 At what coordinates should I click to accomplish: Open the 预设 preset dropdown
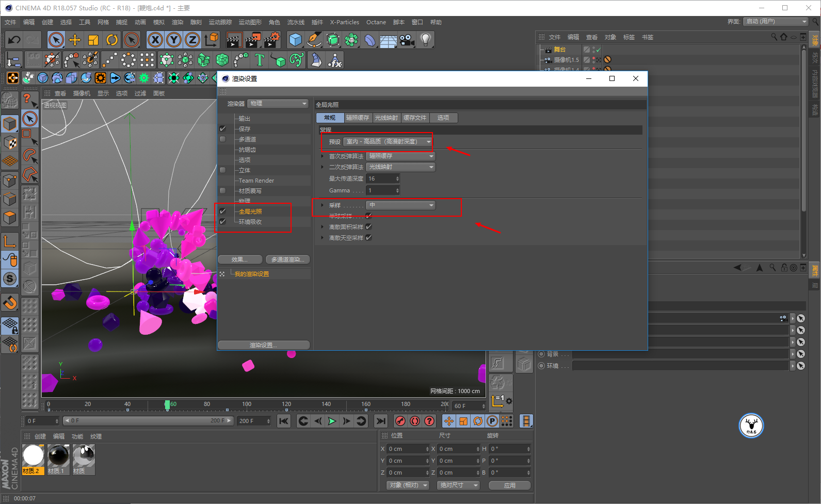pyautogui.click(x=388, y=142)
